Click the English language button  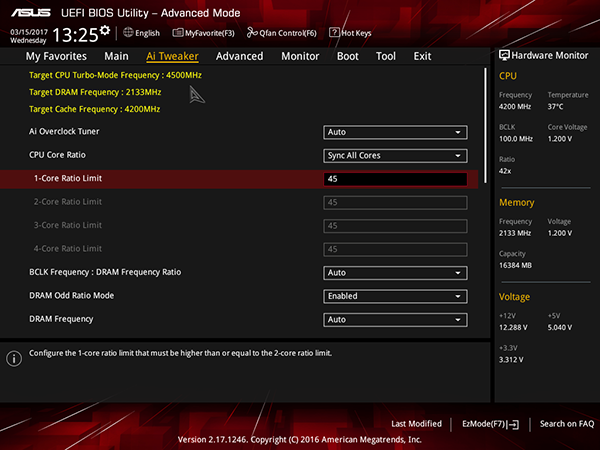(x=142, y=33)
